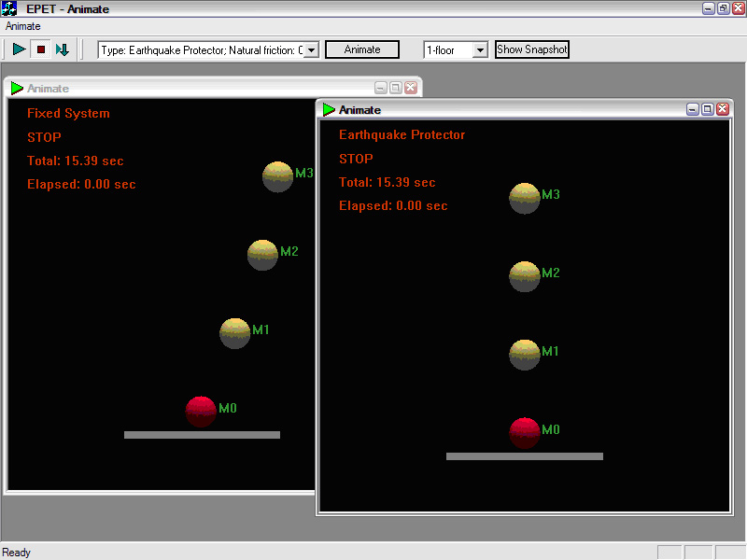
Task: Expand the Type Earthquake Protector dropdown arrow
Action: click(311, 50)
